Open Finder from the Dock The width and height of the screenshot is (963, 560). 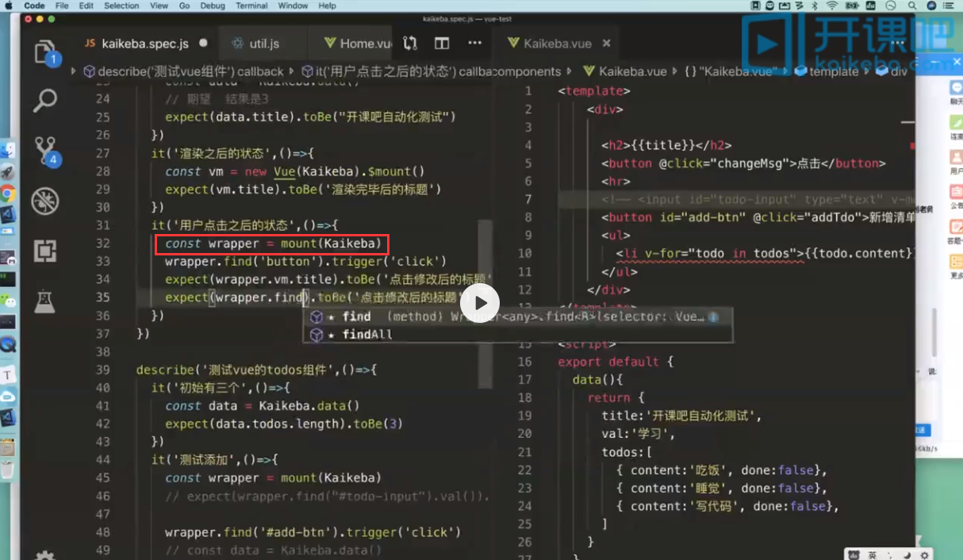click(x=8, y=149)
